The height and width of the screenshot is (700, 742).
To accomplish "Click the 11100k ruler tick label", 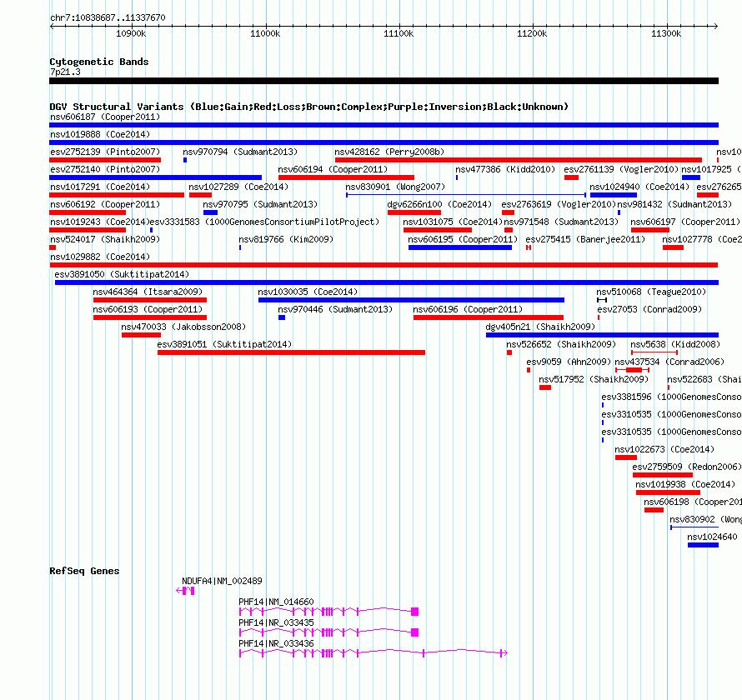I will coord(399,33).
